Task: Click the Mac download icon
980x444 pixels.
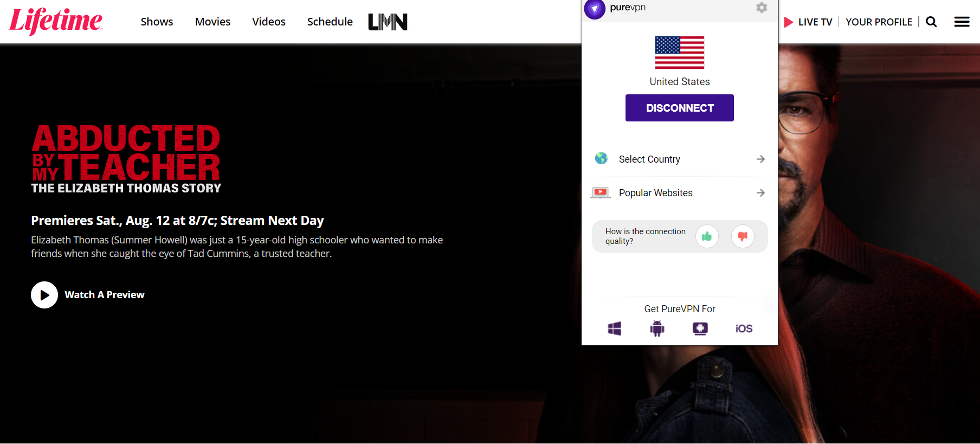Action: point(700,329)
